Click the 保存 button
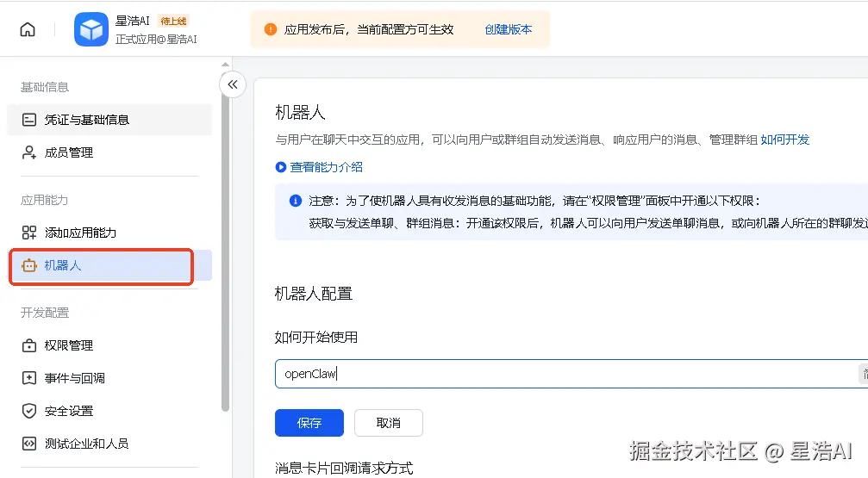Viewport: 868px width, 478px height. (x=309, y=423)
